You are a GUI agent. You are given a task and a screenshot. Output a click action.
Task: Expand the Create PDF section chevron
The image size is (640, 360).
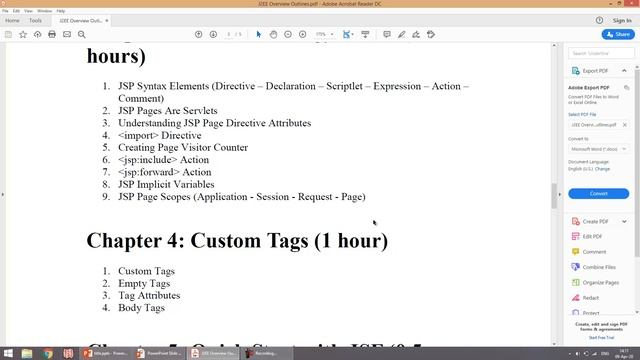click(x=624, y=222)
